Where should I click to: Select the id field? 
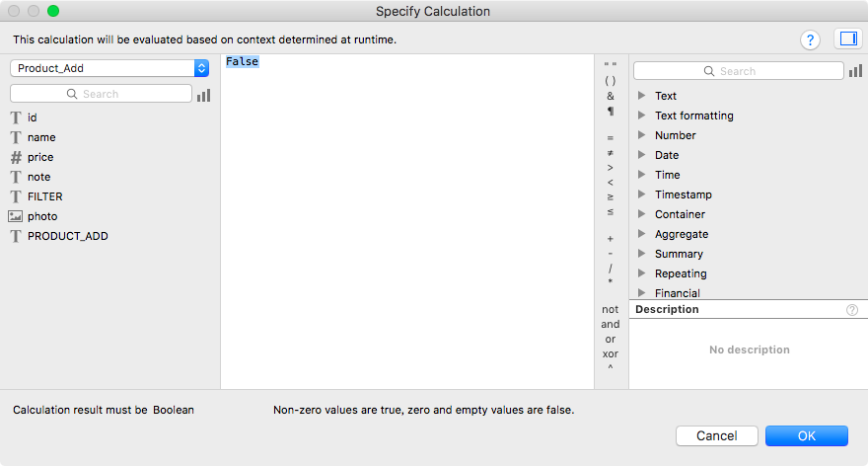pos(33,117)
